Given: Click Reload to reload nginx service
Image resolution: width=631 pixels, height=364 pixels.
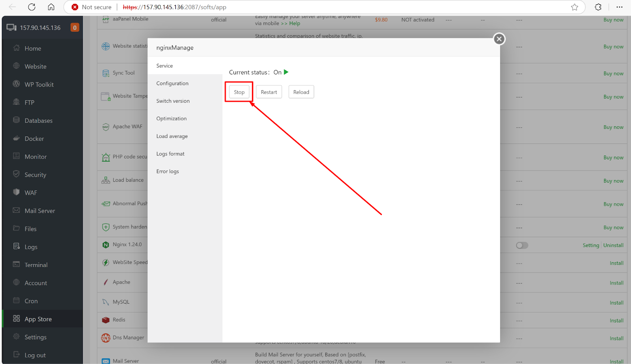Looking at the screenshot, I should (301, 91).
